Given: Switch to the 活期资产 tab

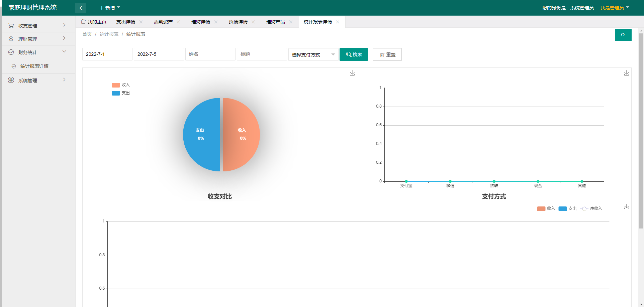Looking at the screenshot, I should pos(163,22).
